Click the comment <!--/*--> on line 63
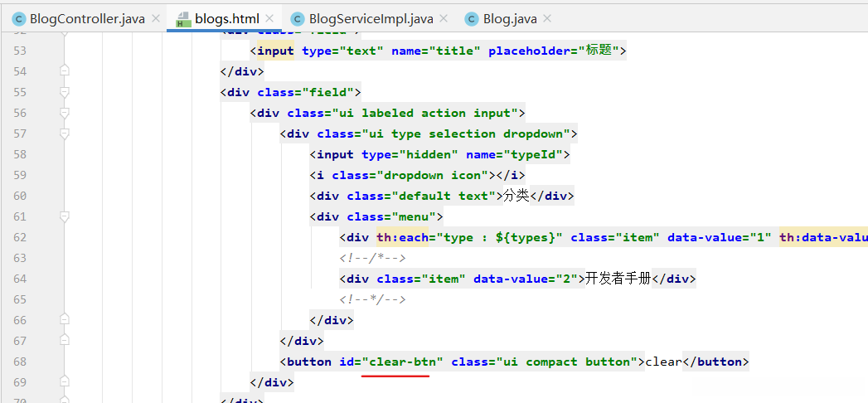Image resolution: width=868 pixels, height=403 pixels. 372,259
